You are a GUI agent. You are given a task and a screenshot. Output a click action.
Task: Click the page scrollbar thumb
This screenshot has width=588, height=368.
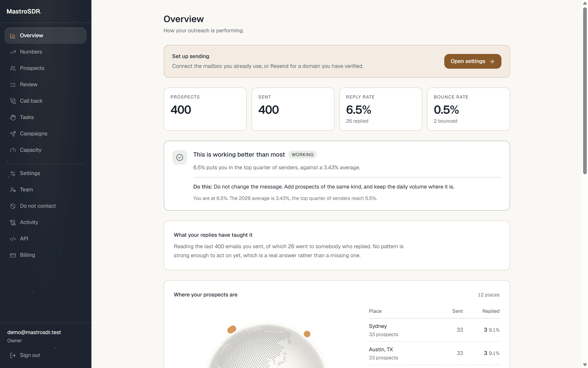(585, 91)
